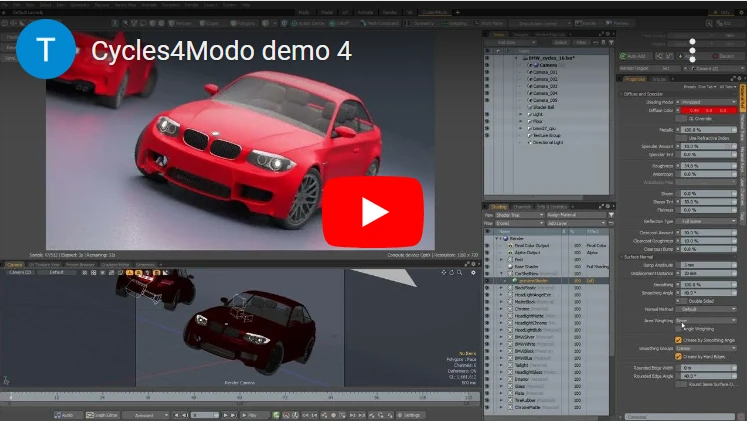Click the viewport zoom magnifier icon

(460, 273)
